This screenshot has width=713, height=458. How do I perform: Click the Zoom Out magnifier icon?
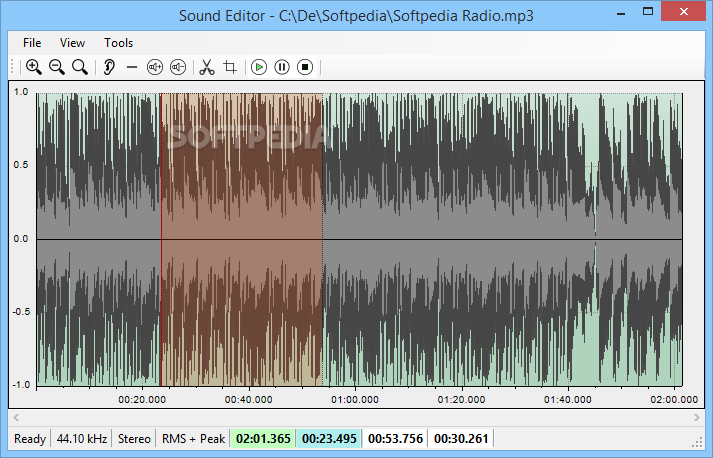click(x=57, y=67)
